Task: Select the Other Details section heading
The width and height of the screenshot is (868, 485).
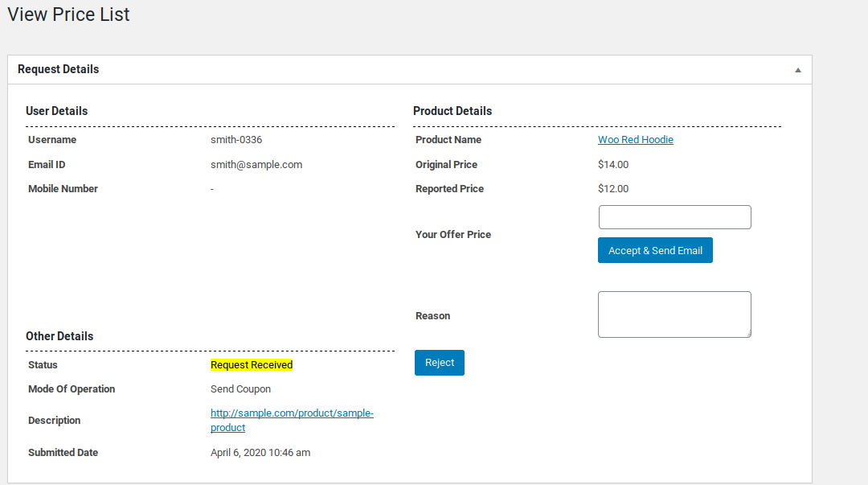Action: pos(59,336)
